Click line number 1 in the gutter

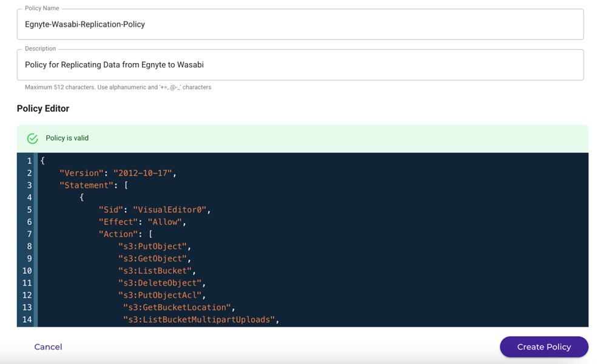point(29,160)
